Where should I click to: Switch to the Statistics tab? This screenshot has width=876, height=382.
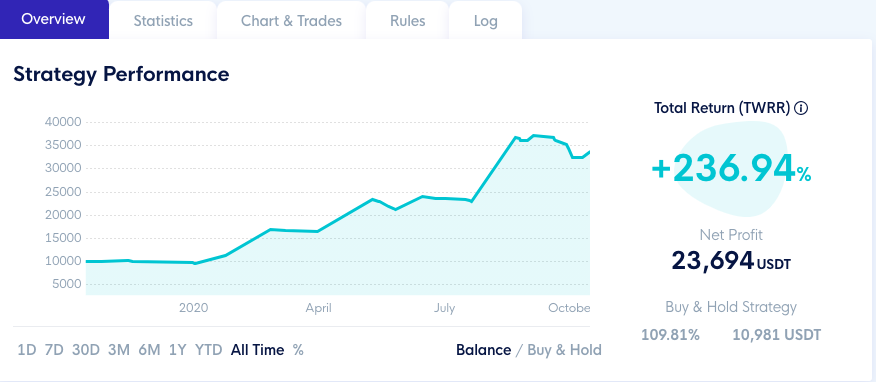pos(163,21)
